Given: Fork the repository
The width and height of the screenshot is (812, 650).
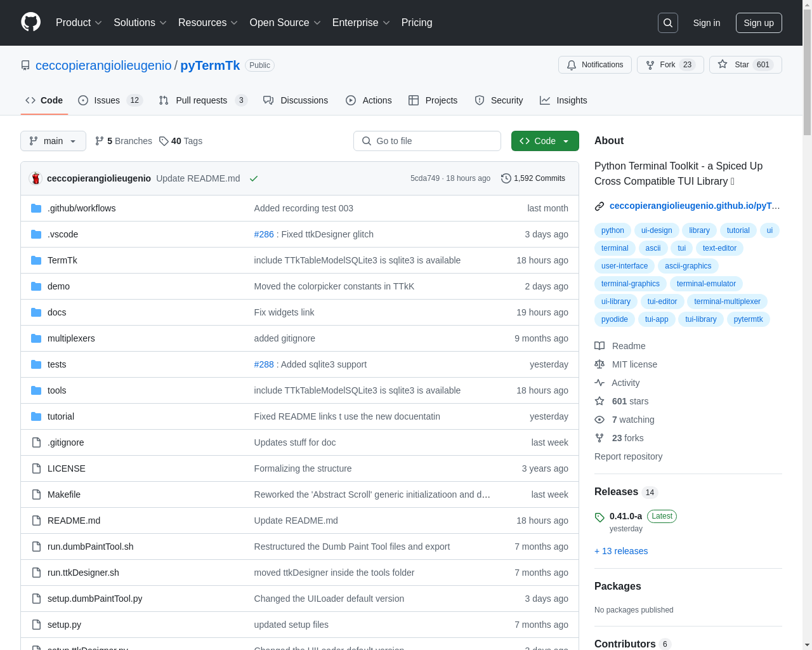Looking at the screenshot, I should click(671, 65).
